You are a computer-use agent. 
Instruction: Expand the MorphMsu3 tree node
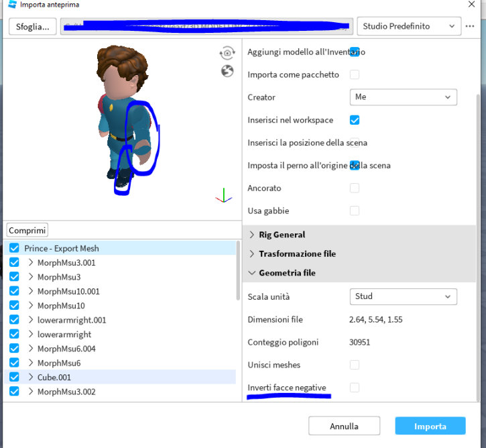[31, 277]
